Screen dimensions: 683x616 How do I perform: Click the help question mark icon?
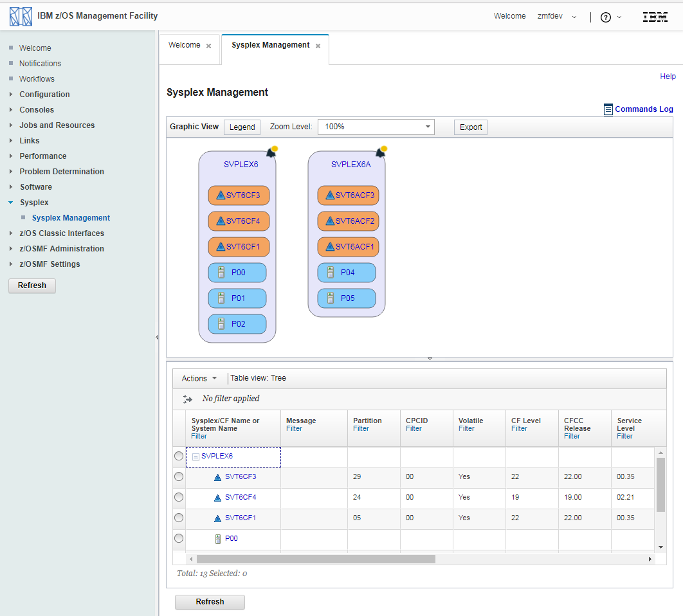(x=605, y=17)
